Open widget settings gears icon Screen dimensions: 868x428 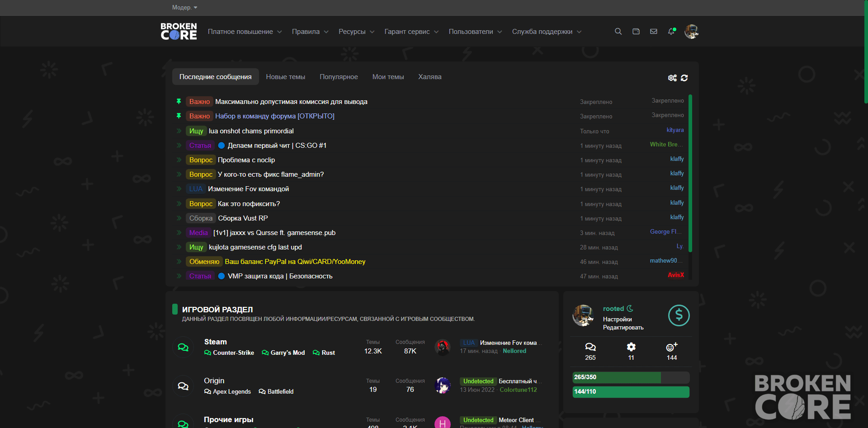click(x=672, y=78)
